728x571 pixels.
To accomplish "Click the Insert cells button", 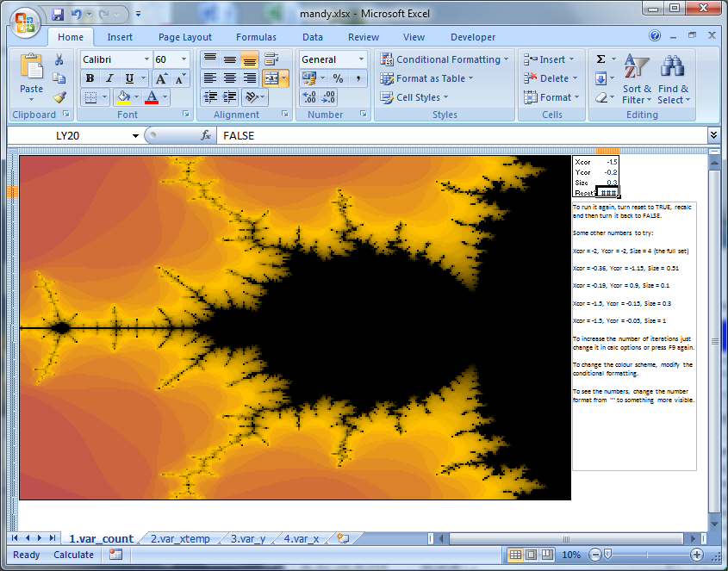I will click(x=549, y=59).
